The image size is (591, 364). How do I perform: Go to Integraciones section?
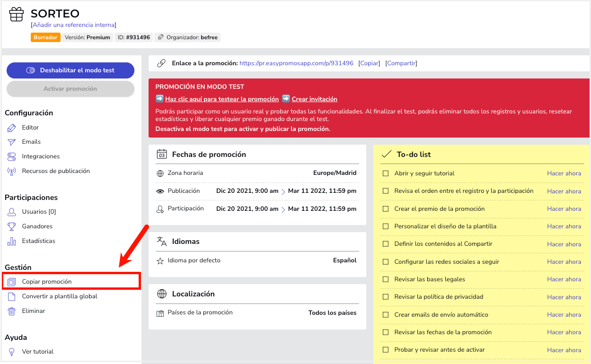41,156
